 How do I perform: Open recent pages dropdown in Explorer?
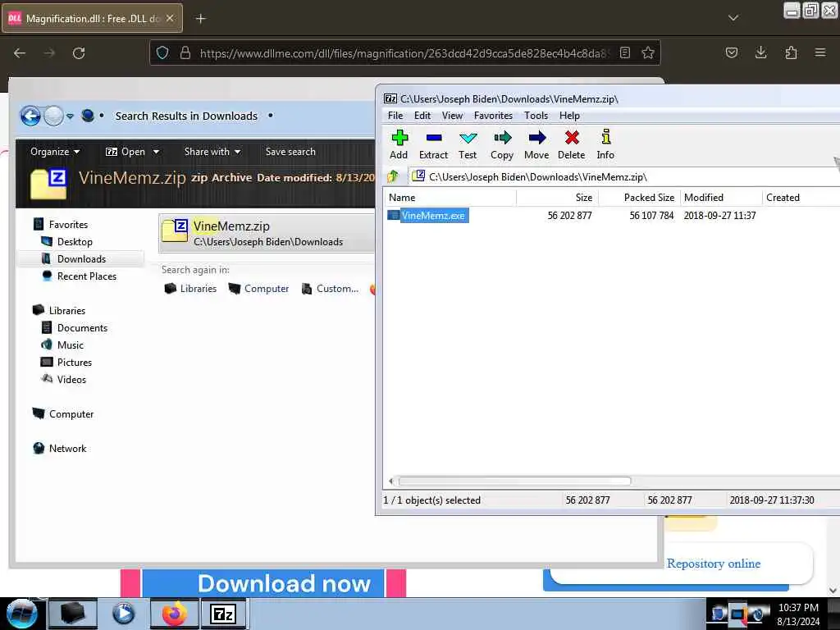[70, 116]
